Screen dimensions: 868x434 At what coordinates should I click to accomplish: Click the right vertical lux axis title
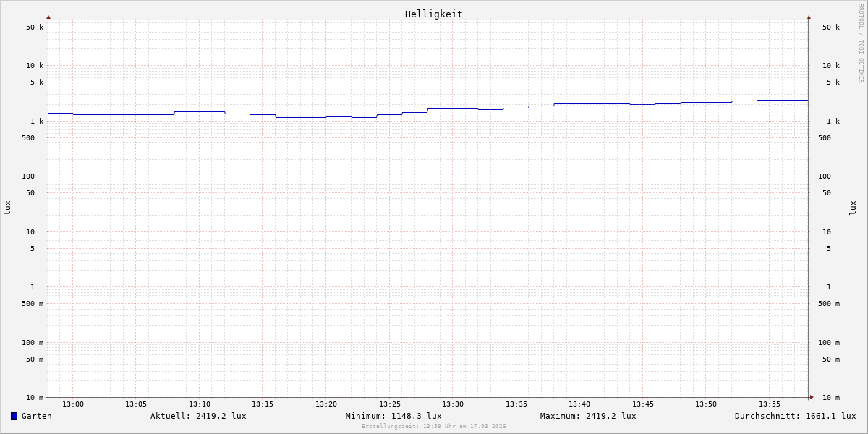[853, 208]
